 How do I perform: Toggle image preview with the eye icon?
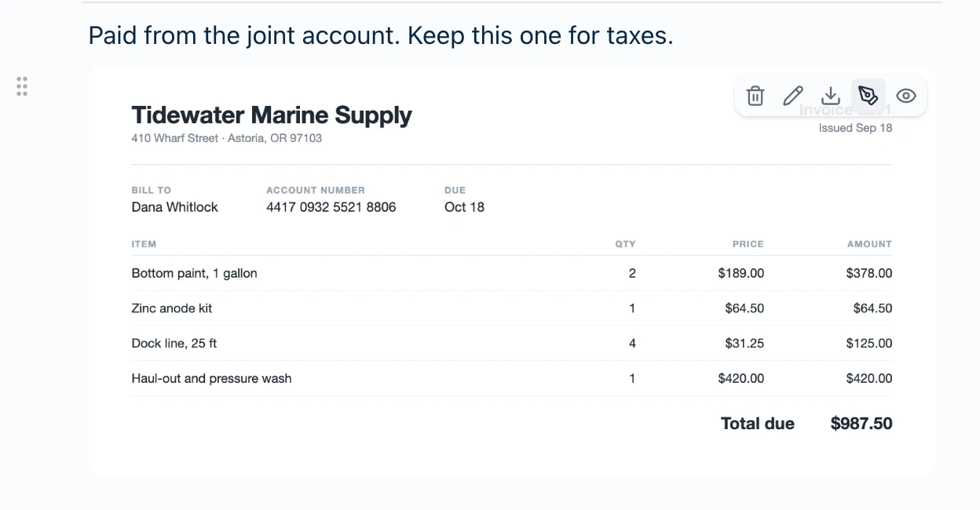(x=905, y=96)
